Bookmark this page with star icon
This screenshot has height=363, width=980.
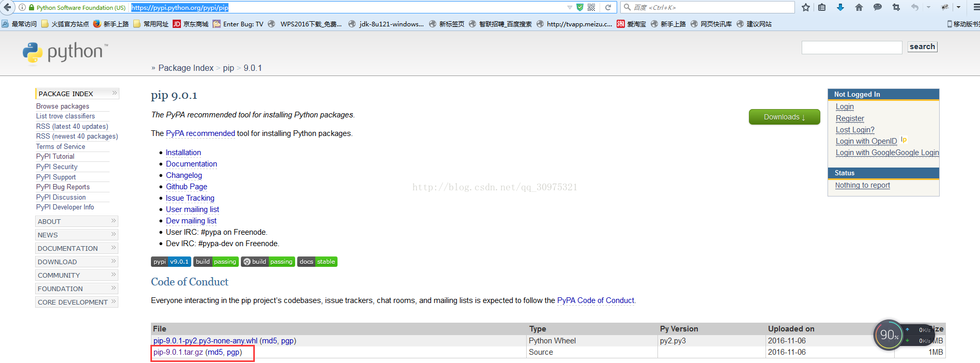point(806,7)
